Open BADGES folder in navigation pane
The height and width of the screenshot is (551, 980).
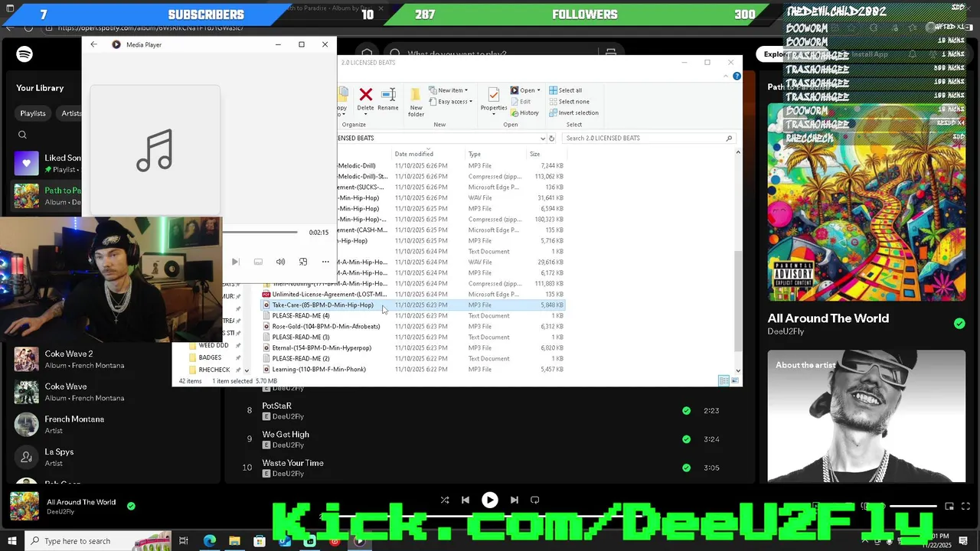click(210, 357)
